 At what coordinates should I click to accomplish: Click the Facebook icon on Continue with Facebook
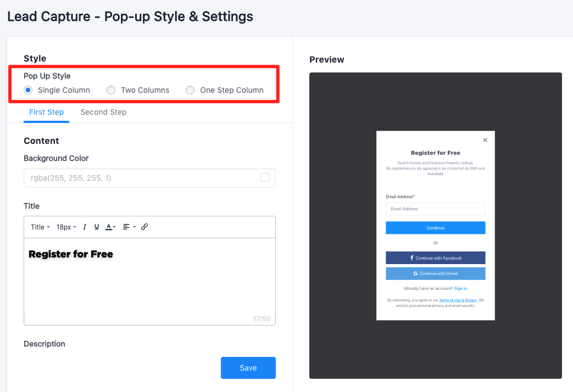412,257
